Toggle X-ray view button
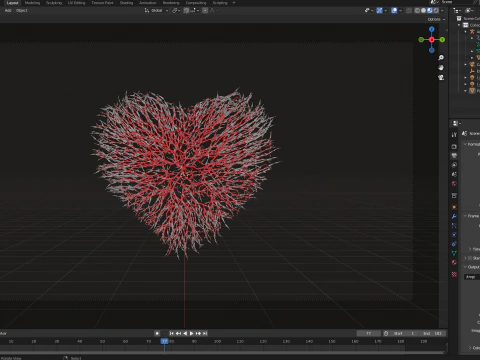Screen dimensions: 480x360 (409, 11)
